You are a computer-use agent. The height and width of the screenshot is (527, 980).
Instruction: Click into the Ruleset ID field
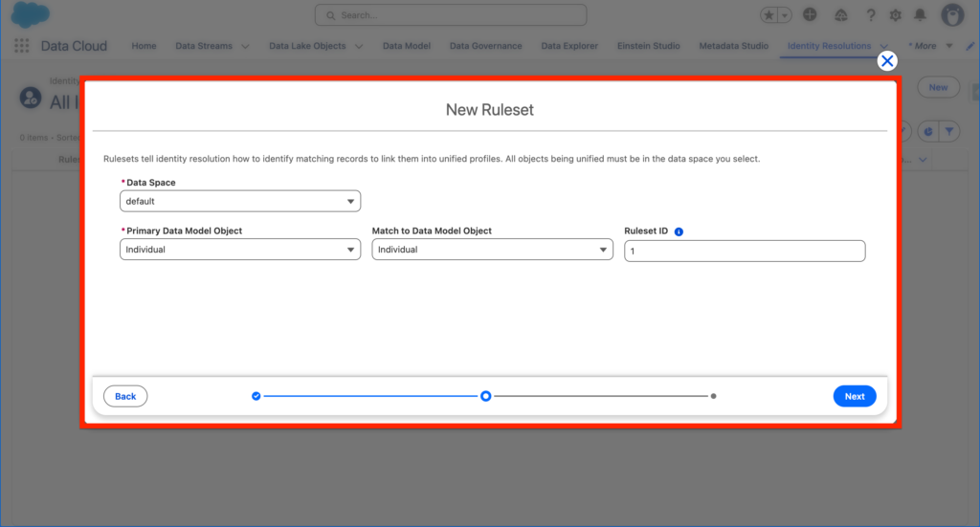click(x=745, y=251)
